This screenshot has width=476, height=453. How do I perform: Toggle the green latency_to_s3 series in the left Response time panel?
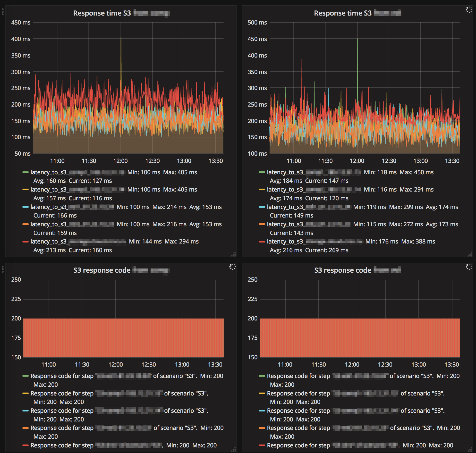click(78, 172)
